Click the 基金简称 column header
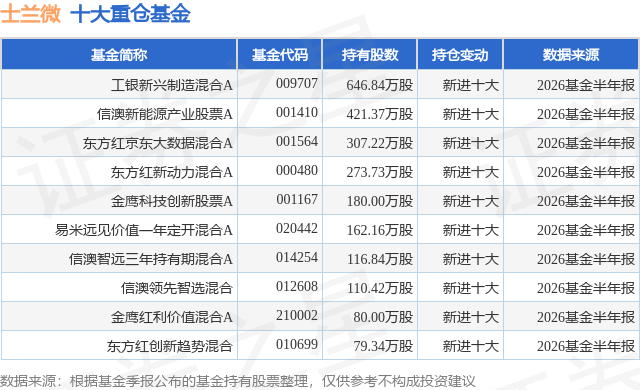Image resolution: width=640 pixels, height=390 pixels. click(x=119, y=55)
